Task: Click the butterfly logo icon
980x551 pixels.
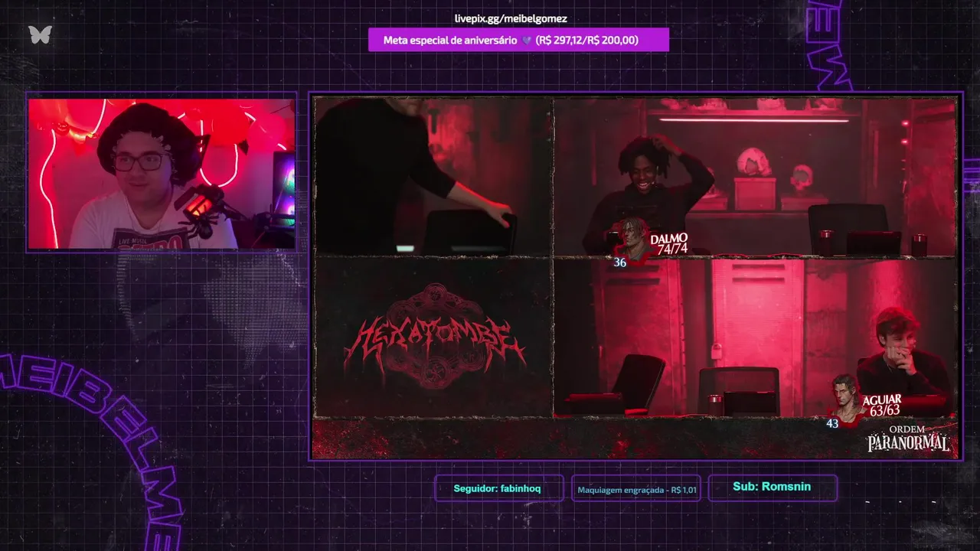Action: (x=40, y=34)
